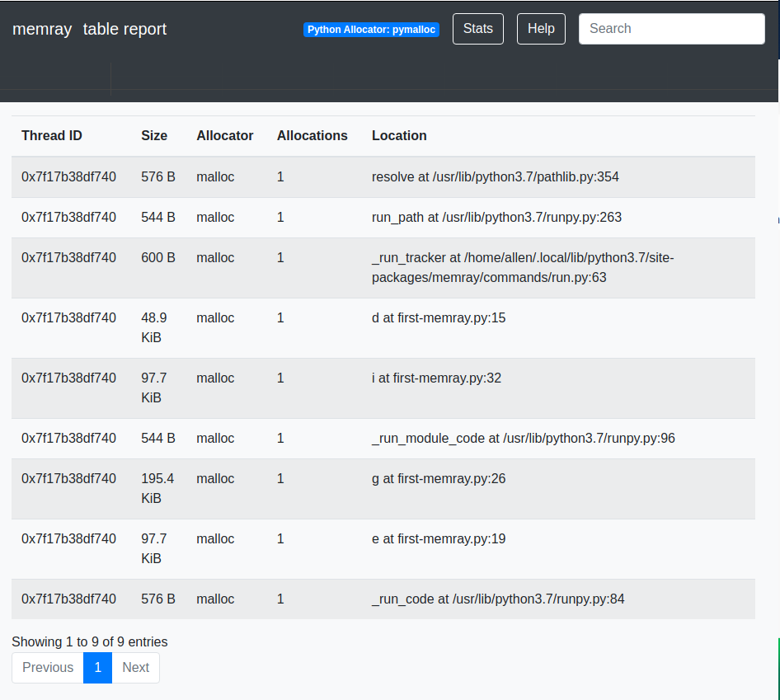
Task: Click thread ID in 'g at first-memray.py:26' row
Action: 68,478
